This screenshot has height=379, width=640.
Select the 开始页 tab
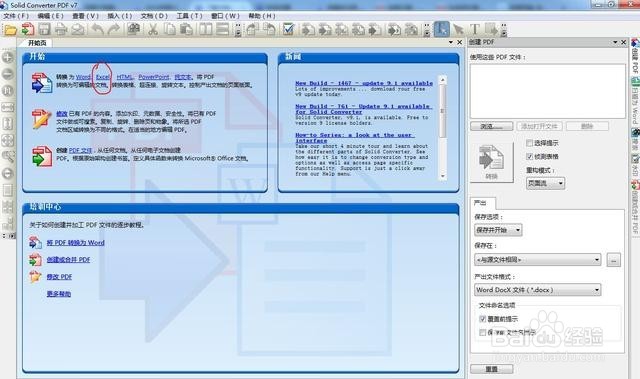(37, 43)
